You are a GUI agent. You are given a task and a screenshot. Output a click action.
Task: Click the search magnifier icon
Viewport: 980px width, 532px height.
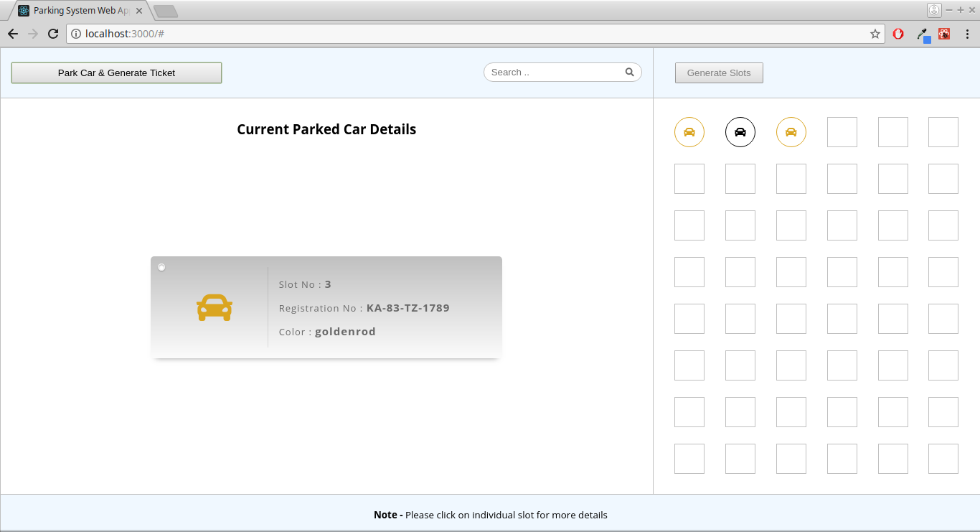pyautogui.click(x=629, y=72)
